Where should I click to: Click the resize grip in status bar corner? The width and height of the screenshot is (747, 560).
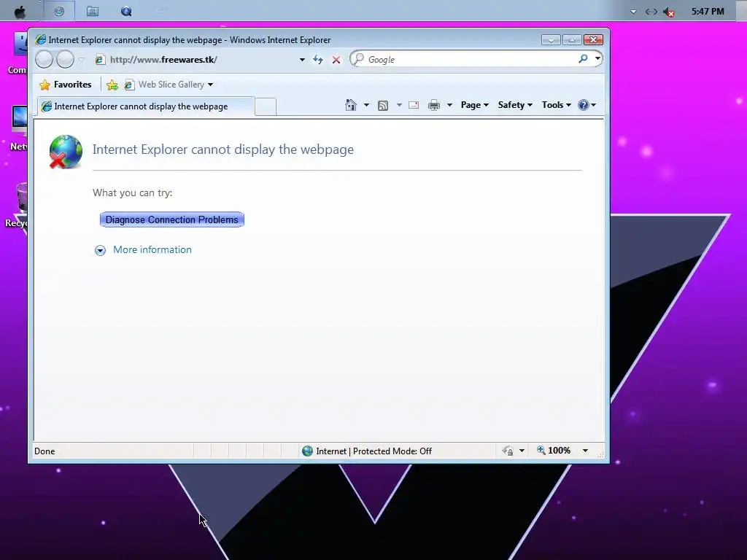pyautogui.click(x=600, y=455)
